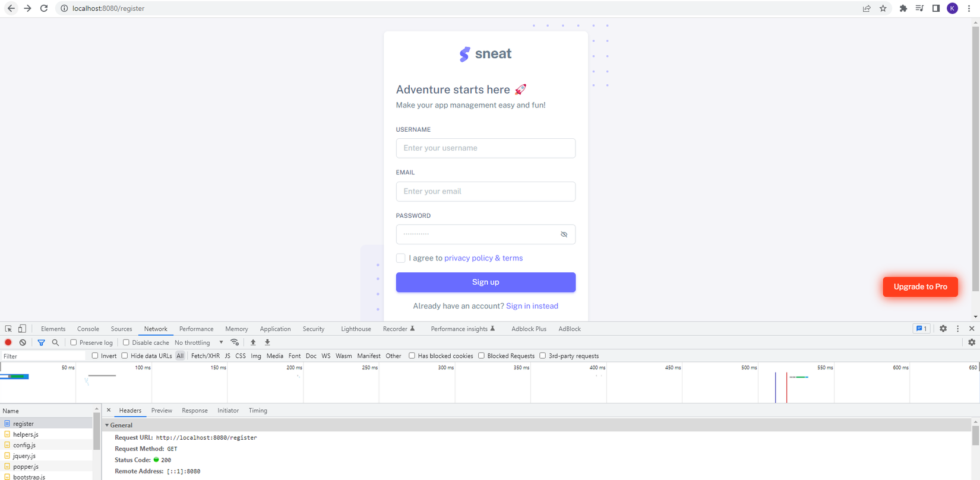Show the Response tab for the request
This screenshot has width=980, height=480.
(195, 411)
